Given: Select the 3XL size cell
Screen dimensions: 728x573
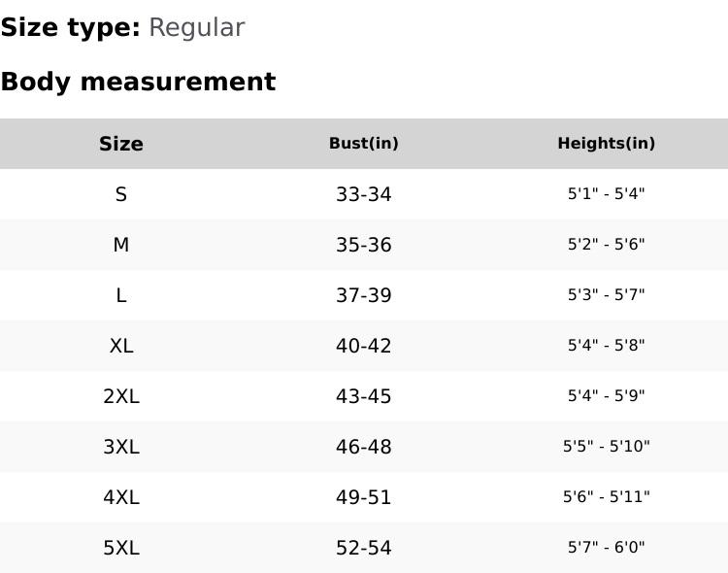Looking at the screenshot, I should [121, 447].
